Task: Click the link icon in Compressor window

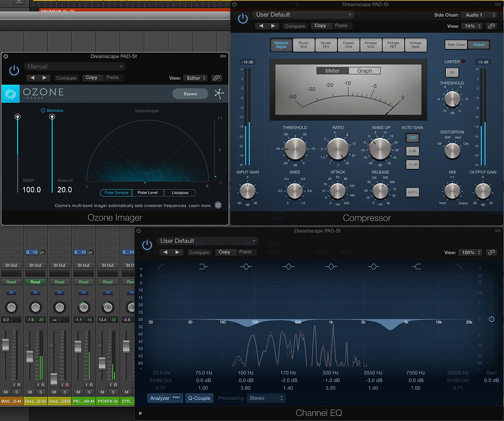Action: pyautogui.click(x=492, y=26)
